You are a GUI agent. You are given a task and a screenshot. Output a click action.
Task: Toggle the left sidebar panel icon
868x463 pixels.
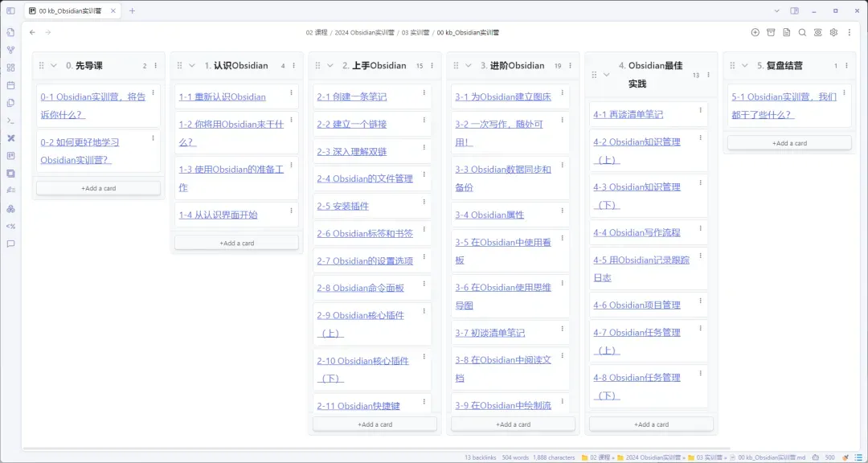10,10
